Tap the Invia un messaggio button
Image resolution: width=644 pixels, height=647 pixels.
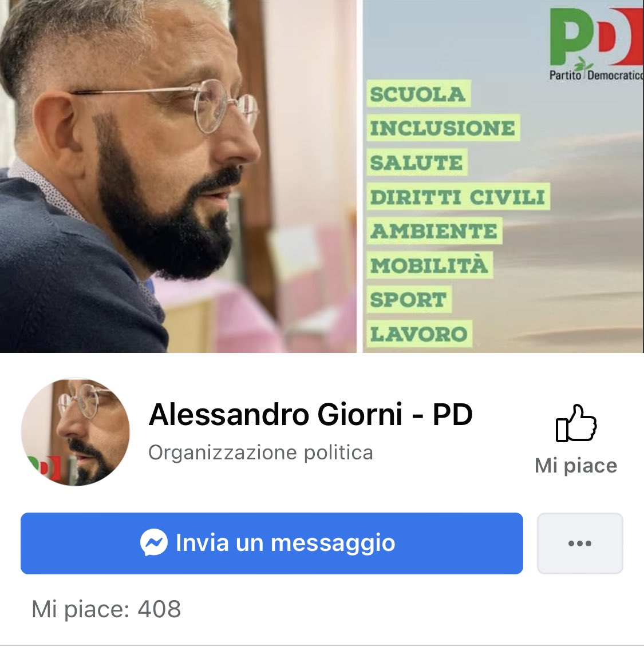pos(272,543)
